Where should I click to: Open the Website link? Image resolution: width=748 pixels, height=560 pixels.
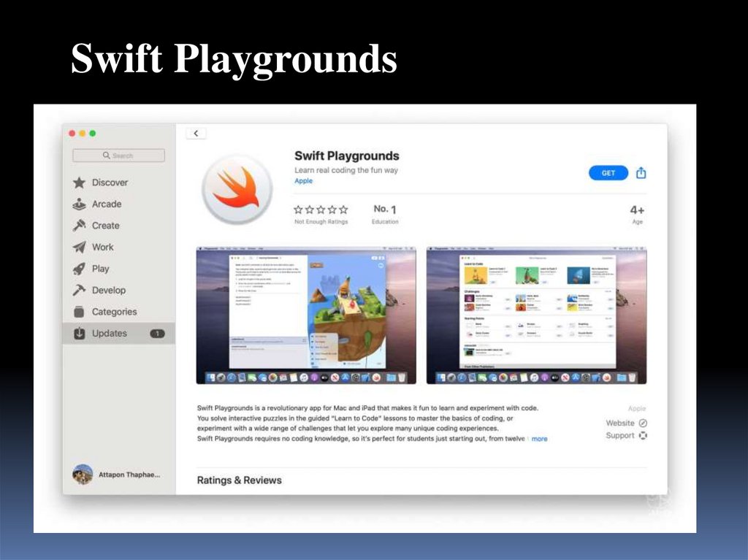click(x=620, y=423)
